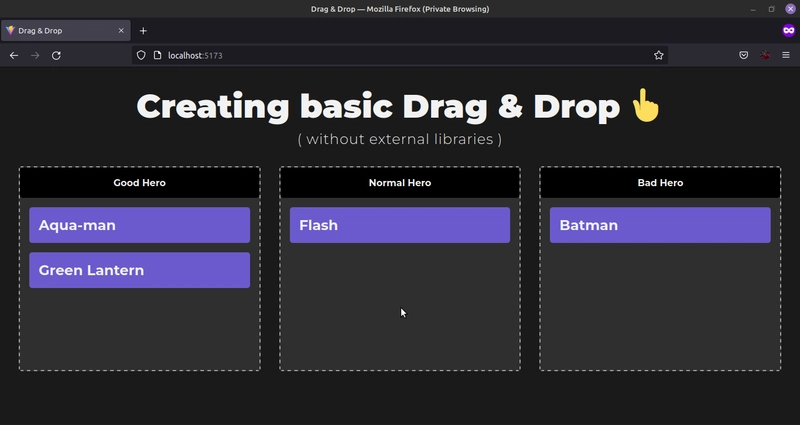Go back with the browser back arrow
The image size is (800, 425).
point(14,55)
